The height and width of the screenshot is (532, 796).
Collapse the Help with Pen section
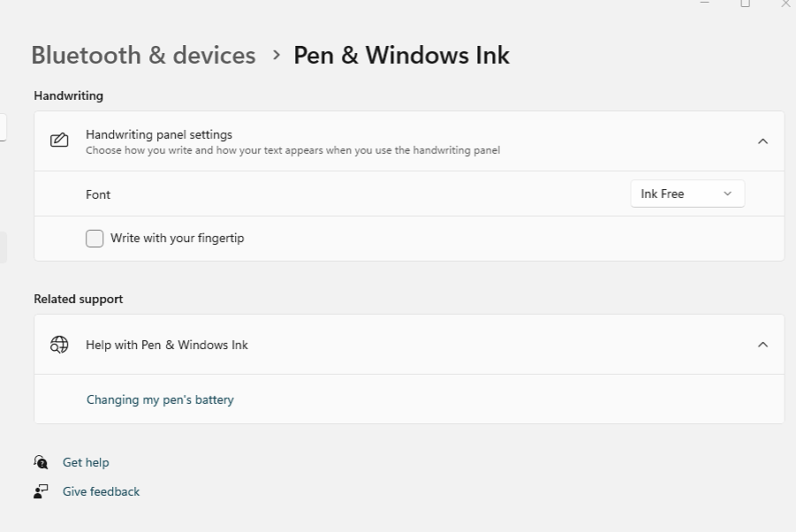(x=762, y=345)
